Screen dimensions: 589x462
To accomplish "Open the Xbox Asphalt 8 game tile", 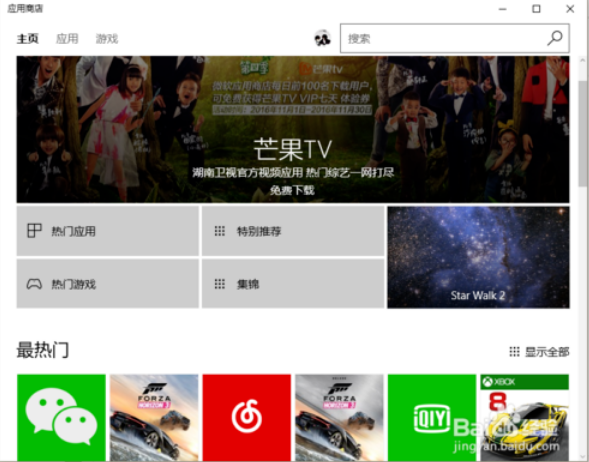I will [525, 418].
